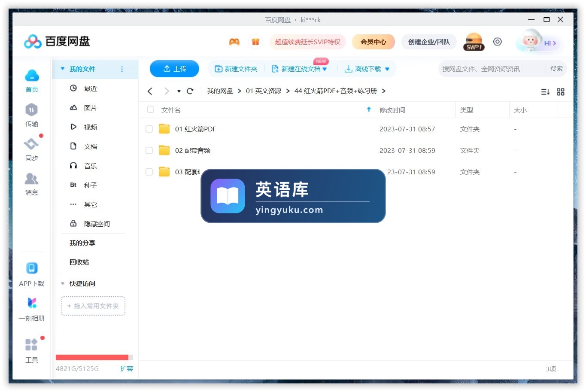The height and width of the screenshot is (392, 586).
Task: Open settings via hexagon gear icon
Action: pos(497,42)
